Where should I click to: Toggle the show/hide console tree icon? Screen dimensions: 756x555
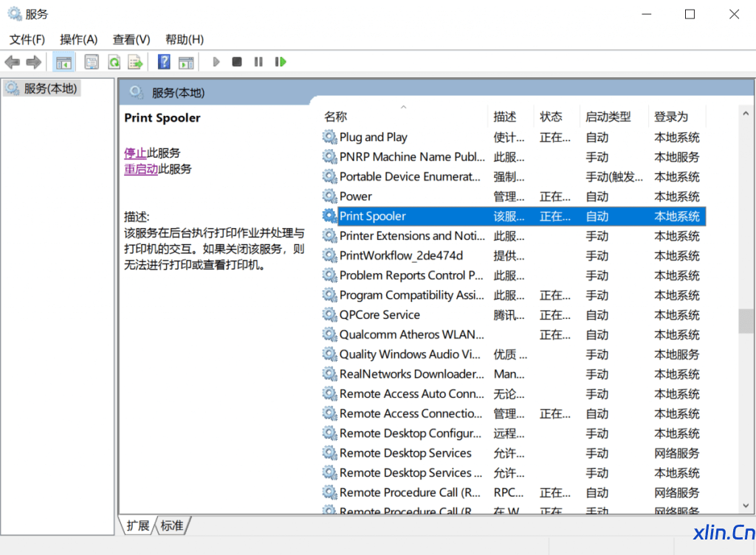tap(63, 62)
